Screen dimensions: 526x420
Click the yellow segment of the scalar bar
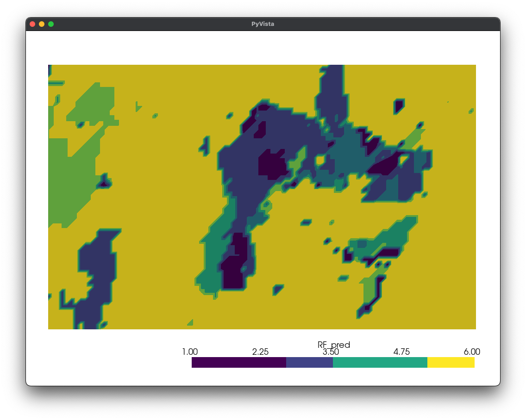[451, 363]
